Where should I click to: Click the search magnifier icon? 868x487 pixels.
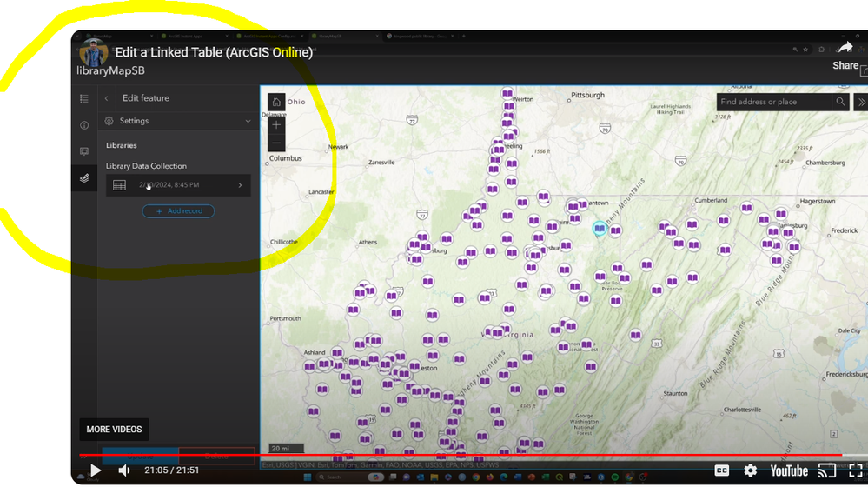(x=840, y=102)
